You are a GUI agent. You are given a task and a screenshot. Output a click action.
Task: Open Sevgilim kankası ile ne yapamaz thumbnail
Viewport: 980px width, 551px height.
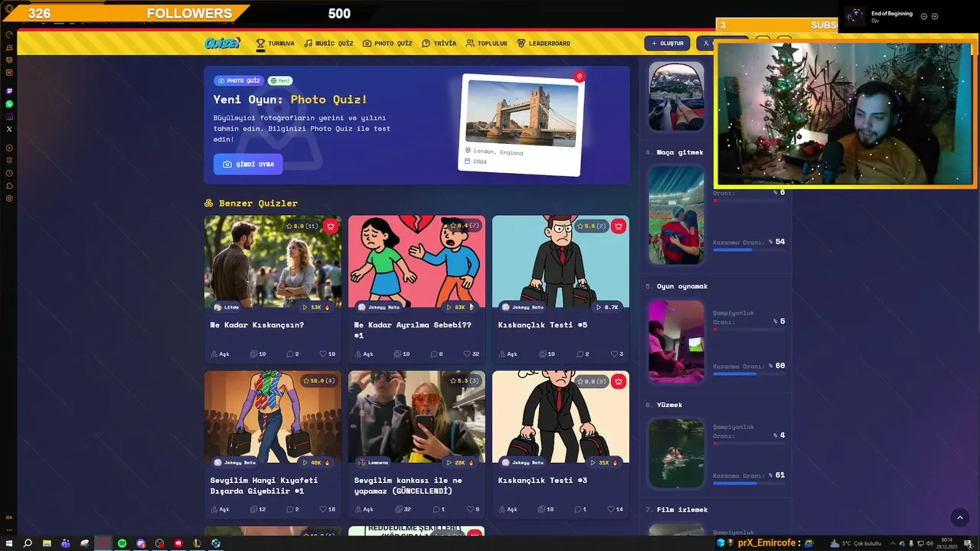[416, 416]
